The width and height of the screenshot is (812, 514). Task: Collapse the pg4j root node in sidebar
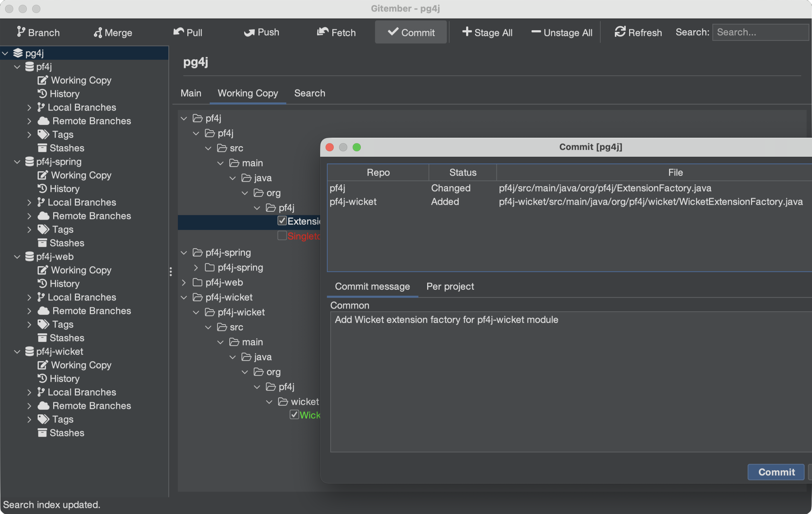pyautogui.click(x=5, y=53)
